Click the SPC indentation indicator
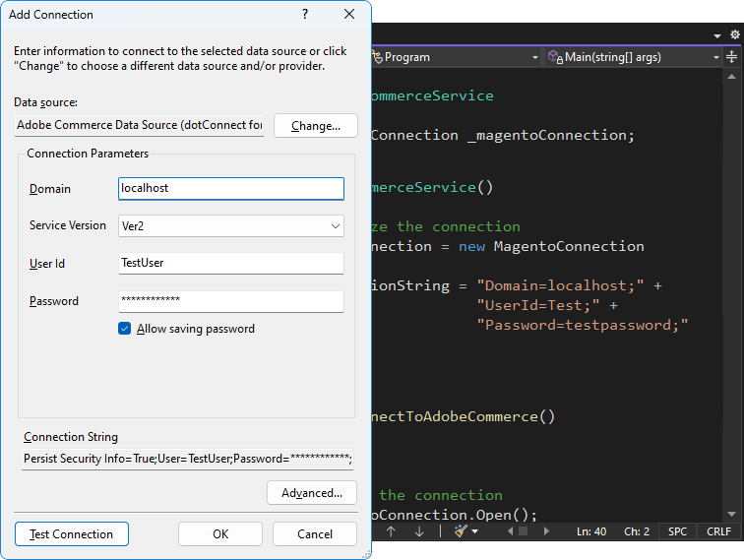Screen dimensions: 744x560 [677, 531]
